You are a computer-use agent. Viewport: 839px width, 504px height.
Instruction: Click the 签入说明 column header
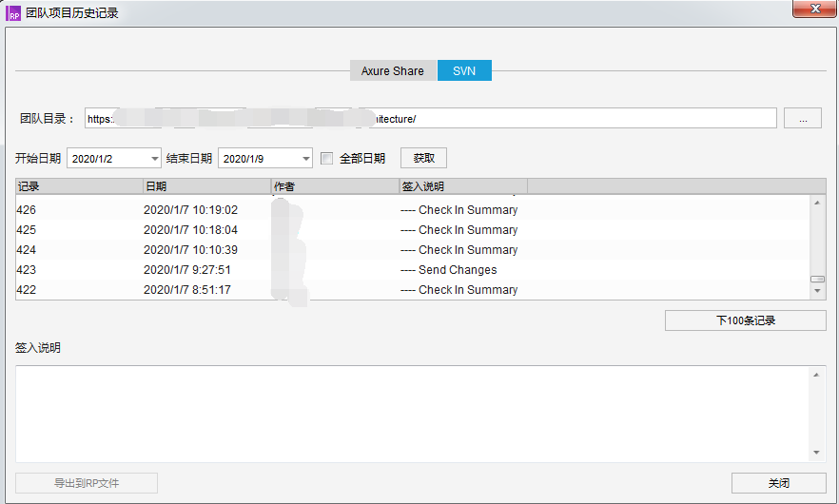462,186
